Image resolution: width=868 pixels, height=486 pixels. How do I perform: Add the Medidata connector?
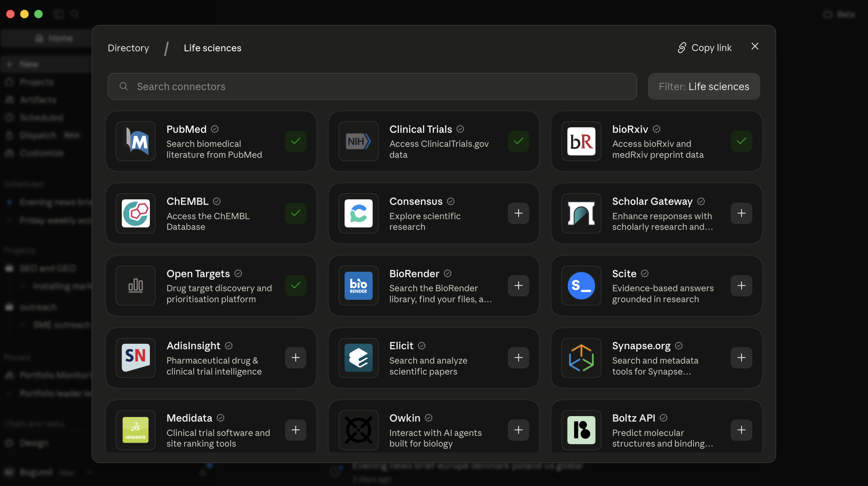[295, 430]
